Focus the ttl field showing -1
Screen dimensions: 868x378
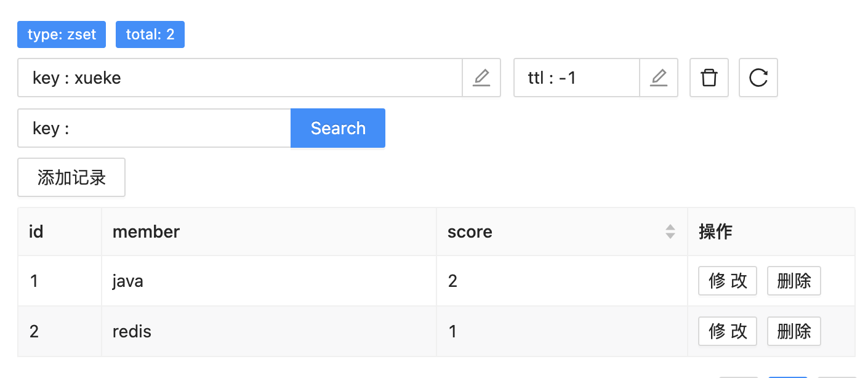577,78
